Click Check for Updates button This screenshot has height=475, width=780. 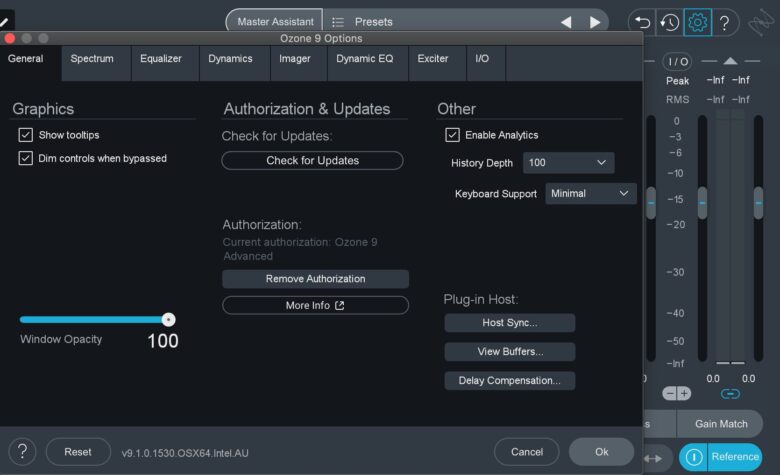[312, 161]
